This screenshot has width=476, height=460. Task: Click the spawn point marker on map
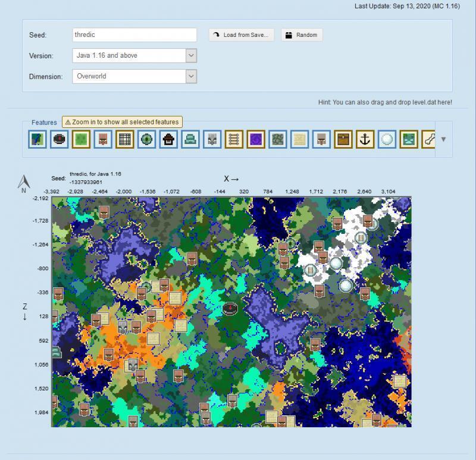click(x=230, y=308)
